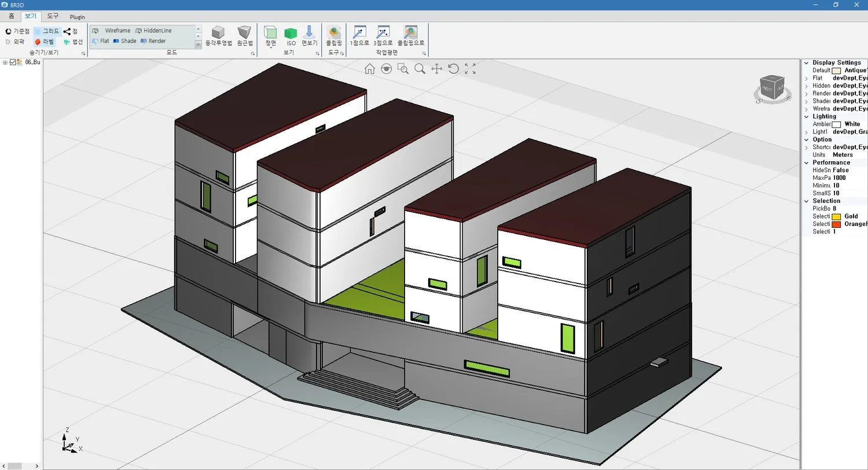868x470 pixels.
Task: Toggle the 점 points visibility
Action: pos(71,31)
